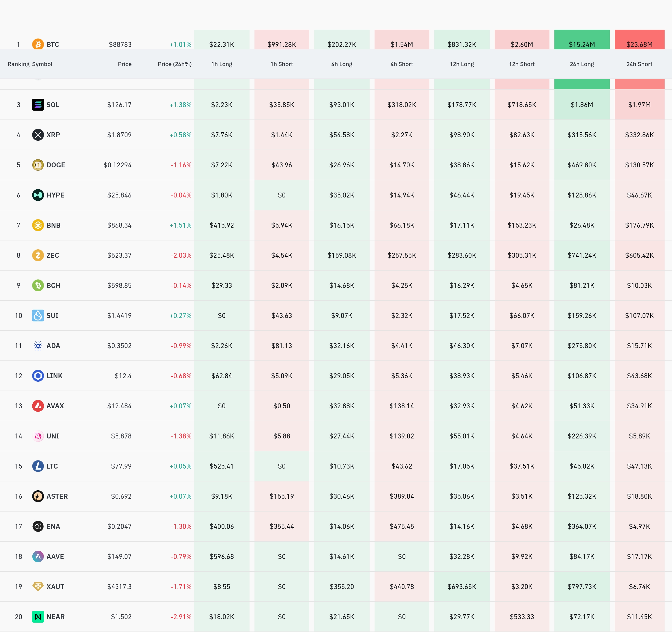The height and width of the screenshot is (632, 672).
Task: Click the HYPE coin icon
Action: pos(38,195)
